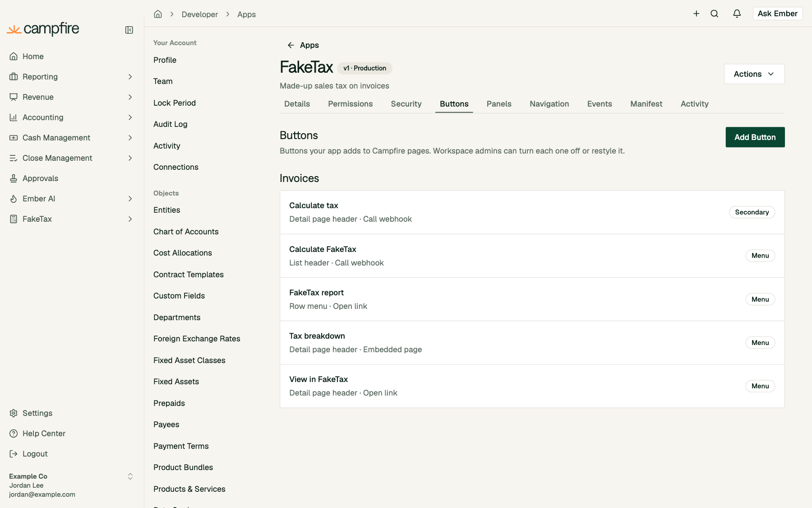This screenshot has width=812, height=508.
Task: Click the Add Button button
Action: 755,137
